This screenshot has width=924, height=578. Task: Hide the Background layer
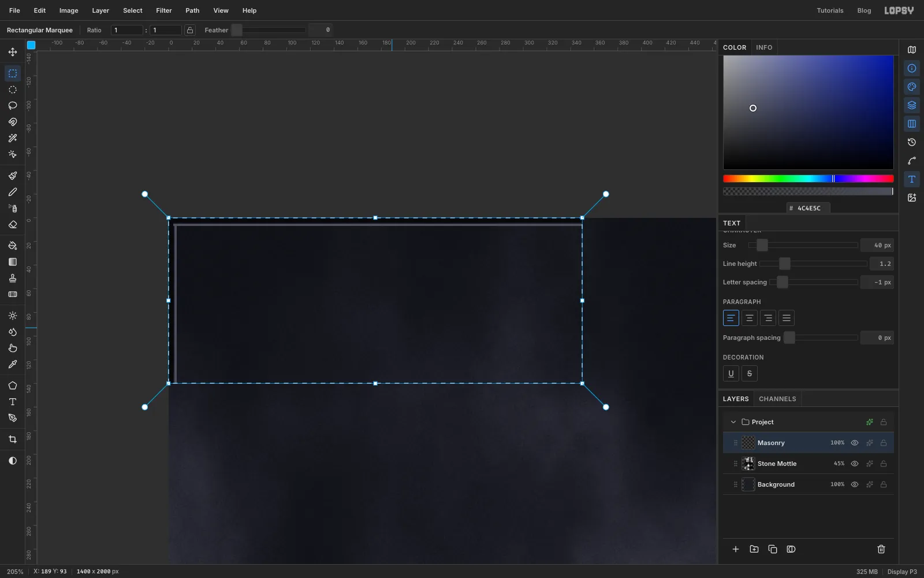(855, 484)
